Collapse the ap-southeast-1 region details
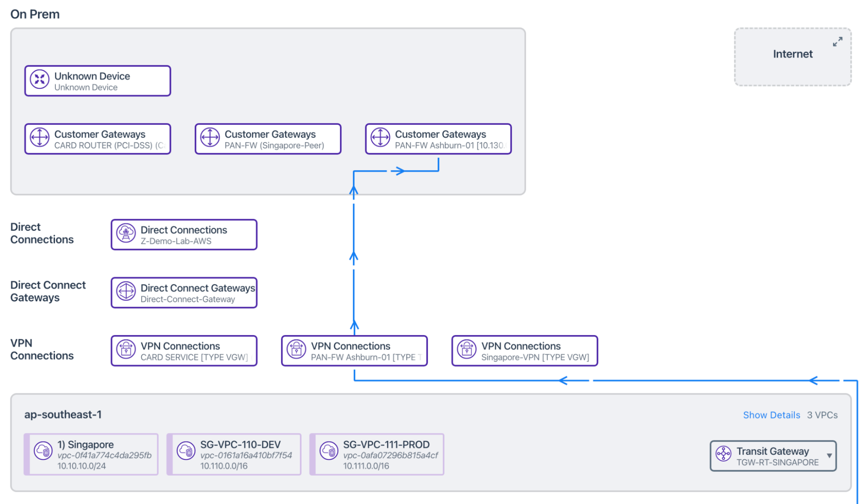Screen dimensions: 866x504 click(x=772, y=415)
